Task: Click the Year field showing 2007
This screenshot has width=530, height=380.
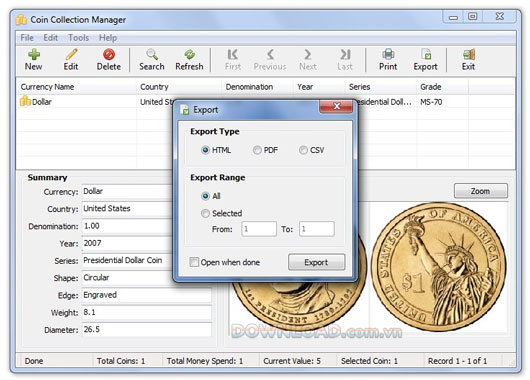Action: click(127, 243)
